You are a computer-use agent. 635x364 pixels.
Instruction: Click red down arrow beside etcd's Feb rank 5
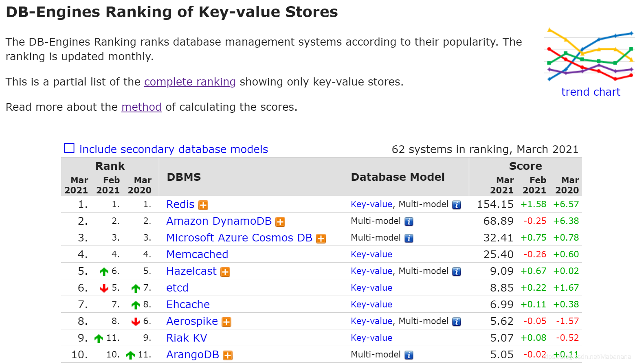coord(104,288)
